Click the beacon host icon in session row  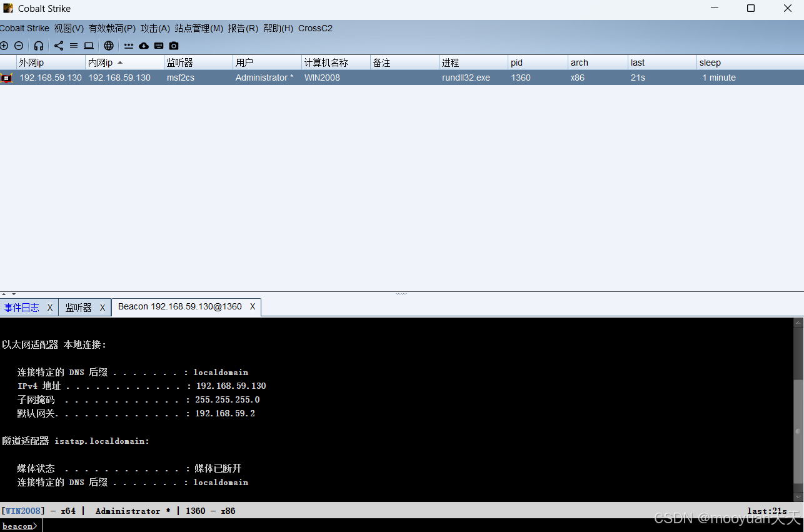coord(7,78)
